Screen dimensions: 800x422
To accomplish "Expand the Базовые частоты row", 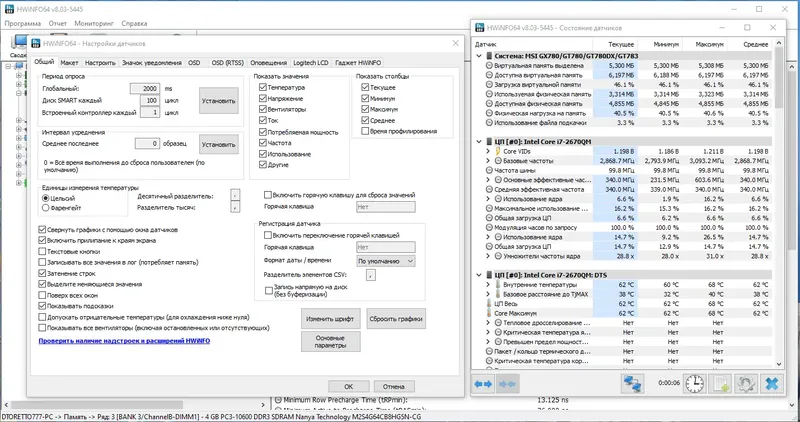I will point(488,161).
